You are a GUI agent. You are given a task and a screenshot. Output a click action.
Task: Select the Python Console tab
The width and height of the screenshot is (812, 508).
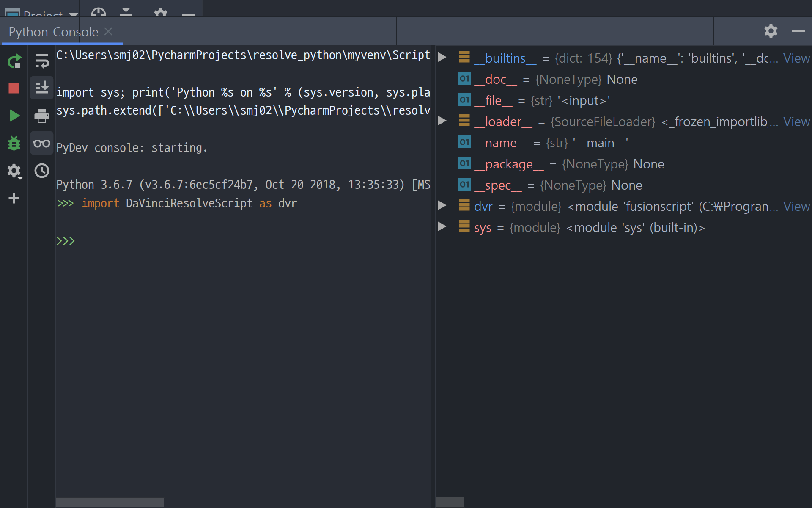[x=53, y=32]
